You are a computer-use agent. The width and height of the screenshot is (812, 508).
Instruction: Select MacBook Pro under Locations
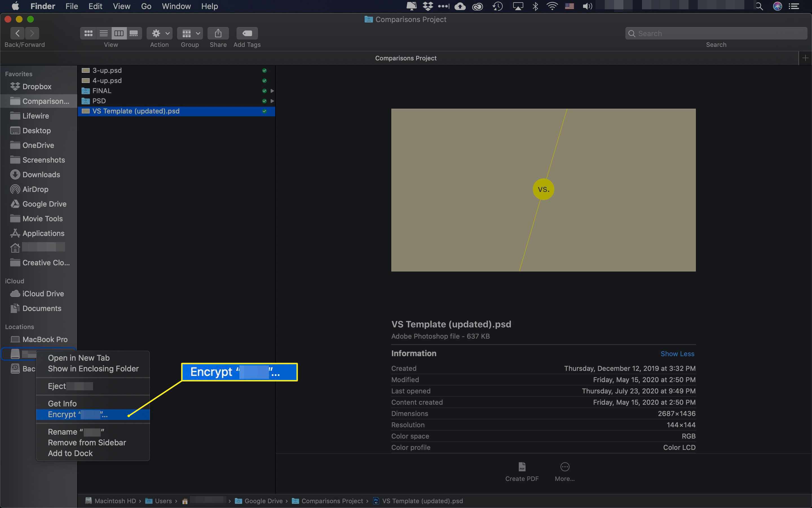(45, 339)
